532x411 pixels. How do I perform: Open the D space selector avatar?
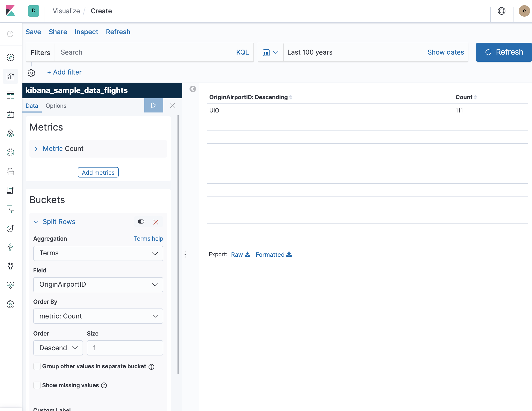pos(34,11)
